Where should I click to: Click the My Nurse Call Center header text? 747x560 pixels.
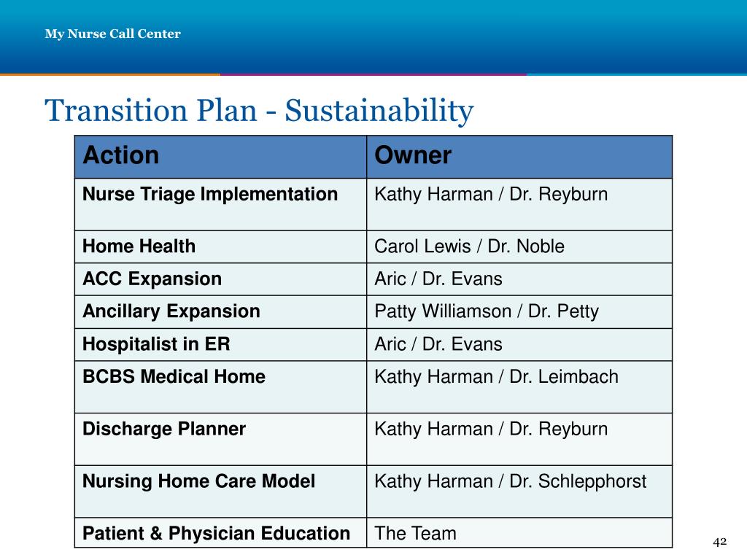coord(112,34)
